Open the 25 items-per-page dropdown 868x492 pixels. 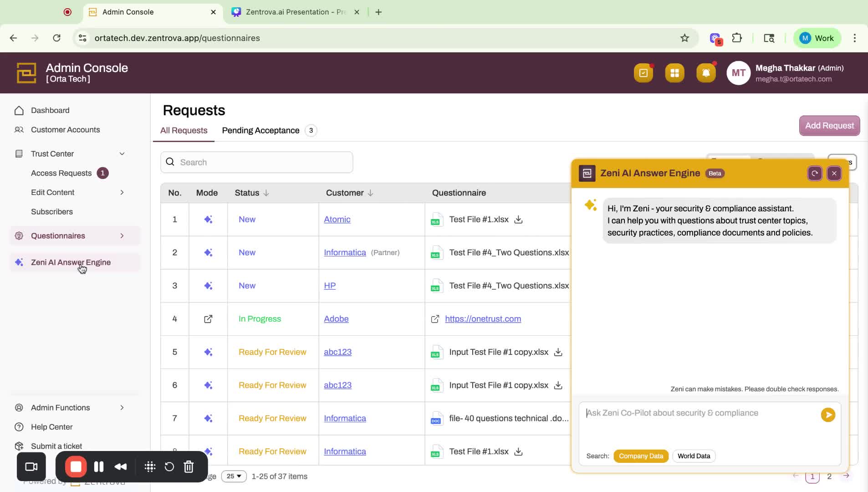point(234,477)
